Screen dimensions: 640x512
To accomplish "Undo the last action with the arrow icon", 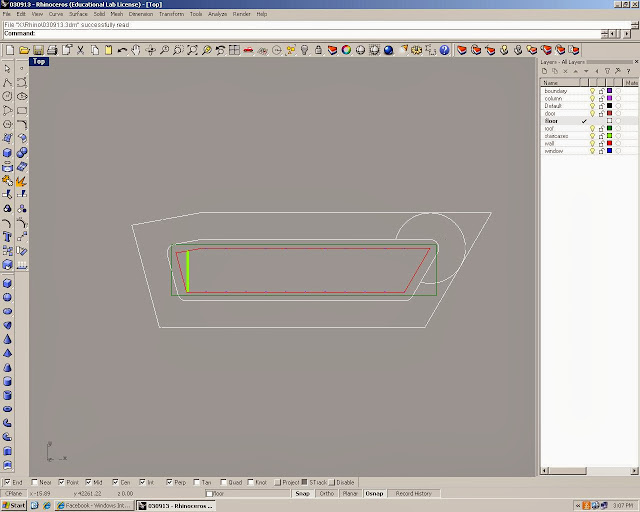I will [x=122, y=50].
